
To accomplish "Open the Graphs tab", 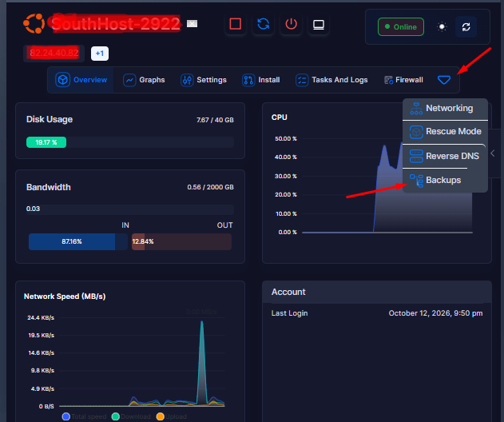I will pyautogui.click(x=144, y=80).
